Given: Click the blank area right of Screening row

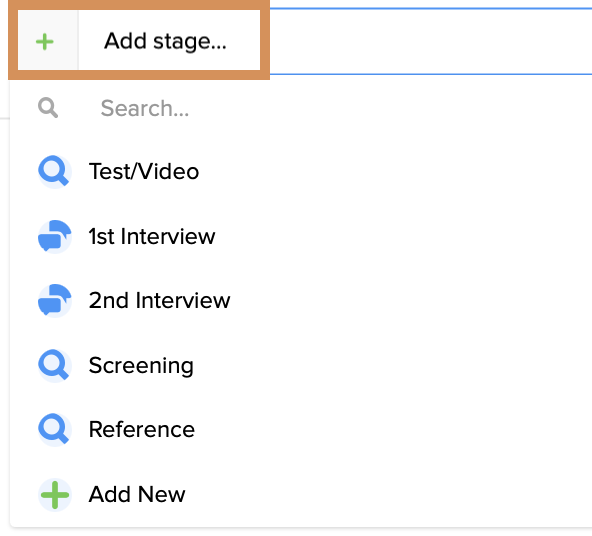Looking at the screenshot, I should click(393, 365).
